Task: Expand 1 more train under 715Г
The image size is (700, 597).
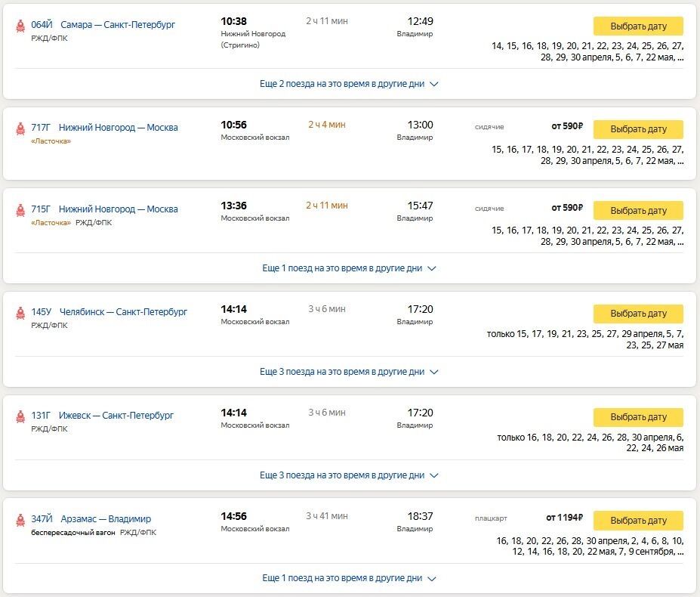Action: pyautogui.click(x=349, y=268)
